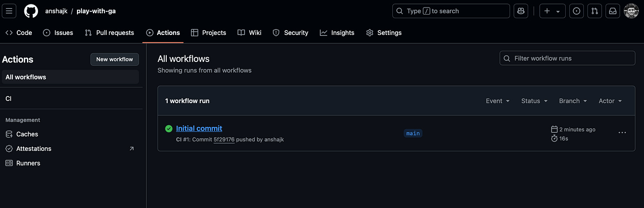The image size is (644, 208).
Task: Click the '2 minutes ago' timestamp
Action: [577, 130]
